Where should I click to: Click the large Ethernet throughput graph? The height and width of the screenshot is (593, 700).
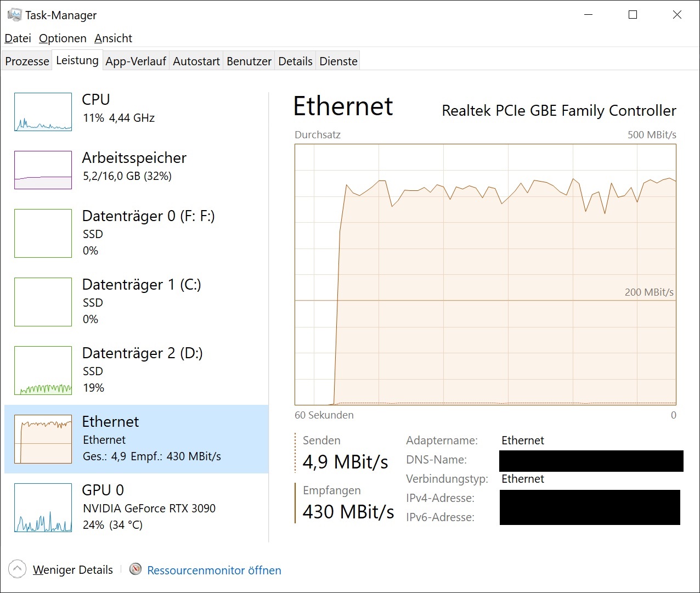click(x=486, y=274)
